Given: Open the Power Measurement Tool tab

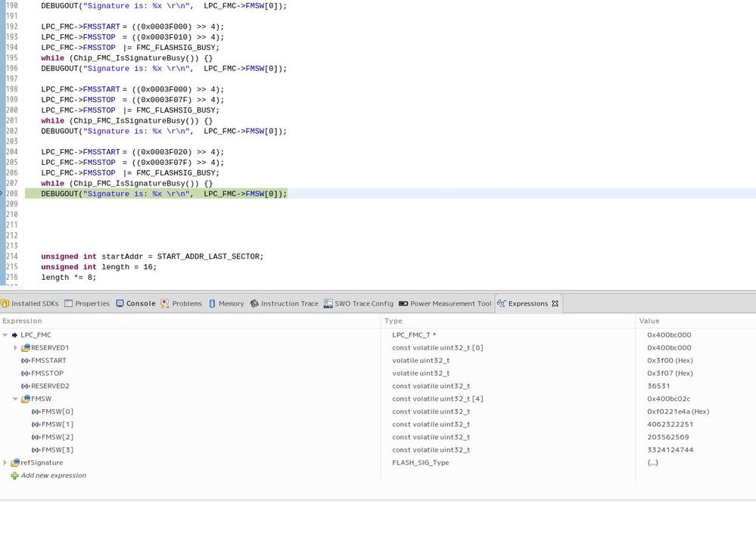Looking at the screenshot, I should [445, 303].
